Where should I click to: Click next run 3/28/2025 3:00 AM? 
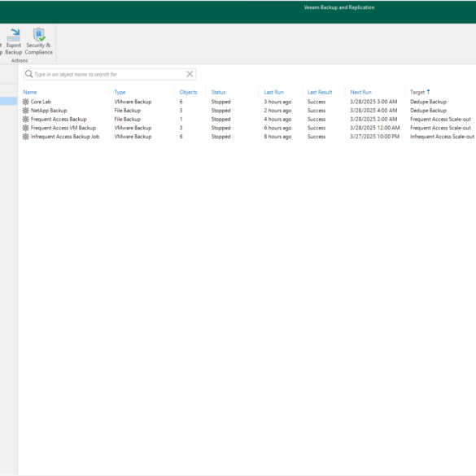click(x=373, y=102)
